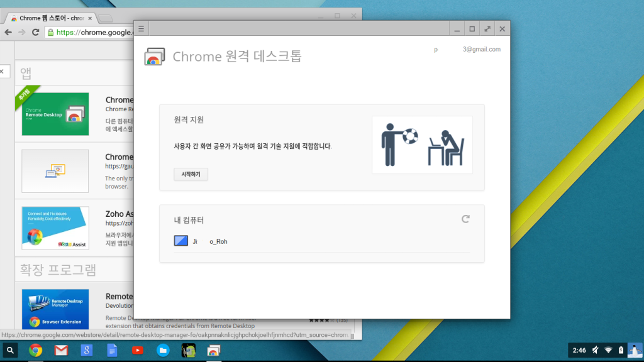Open the Remote Desktop Manager extension thumbnail
Screen dimensions: 644x362
click(55, 309)
